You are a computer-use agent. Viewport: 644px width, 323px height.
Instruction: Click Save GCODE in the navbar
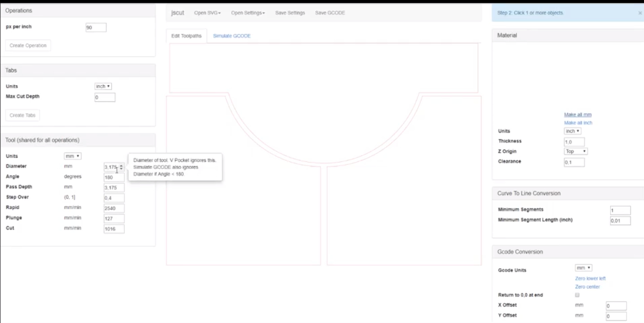pyautogui.click(x=330, y=13)
